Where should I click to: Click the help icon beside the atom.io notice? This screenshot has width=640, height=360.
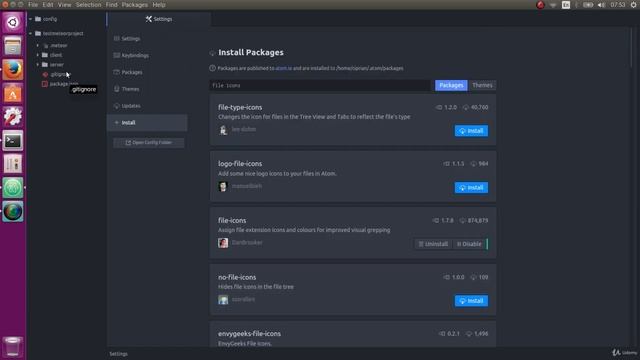(212, 68)
